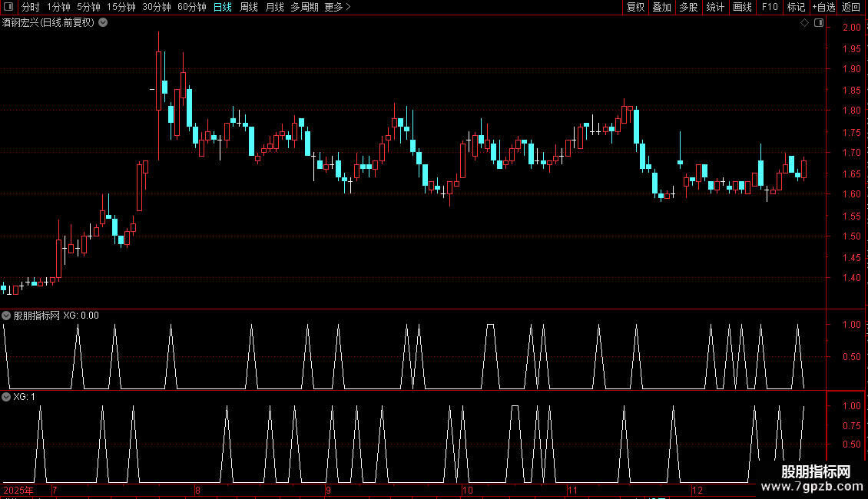
Task: Open the 标记 mark tool
Action: (x=796, y=7)
